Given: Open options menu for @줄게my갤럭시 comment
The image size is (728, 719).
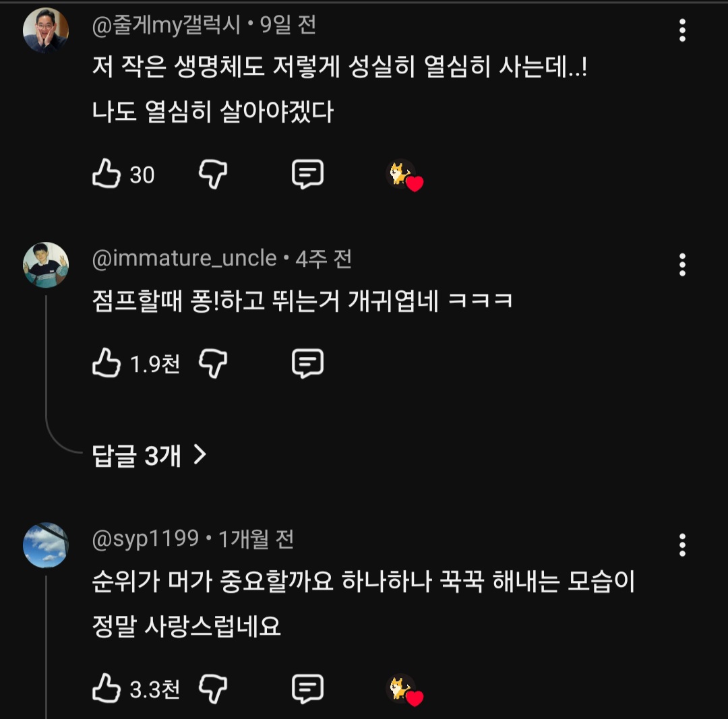Looking at the screenshot, I should (682, 30).
